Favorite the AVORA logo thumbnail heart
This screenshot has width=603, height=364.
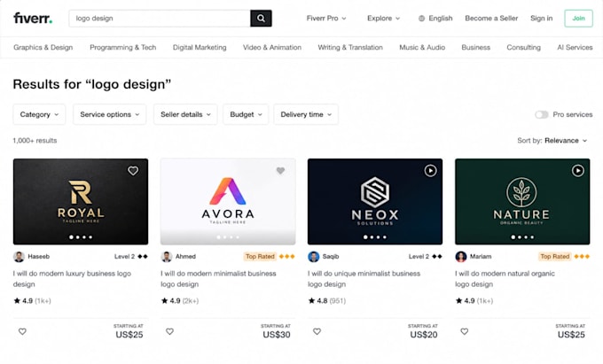[280, 170]
